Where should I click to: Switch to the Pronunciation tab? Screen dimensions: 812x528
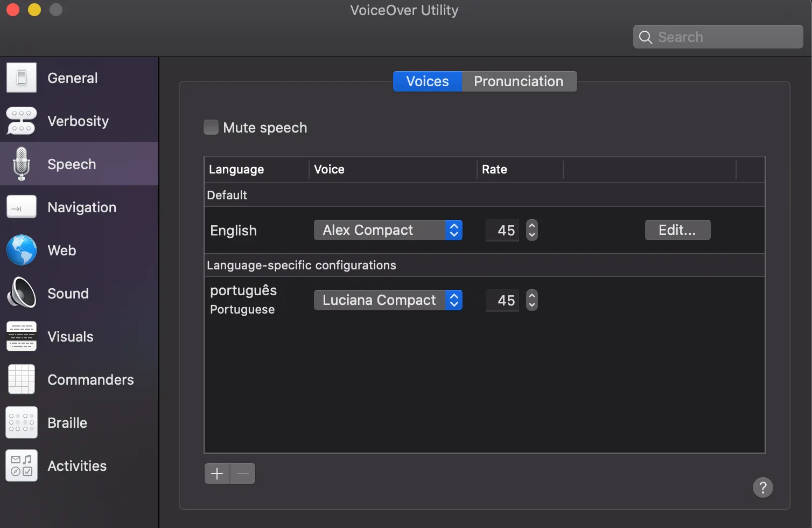519,81
